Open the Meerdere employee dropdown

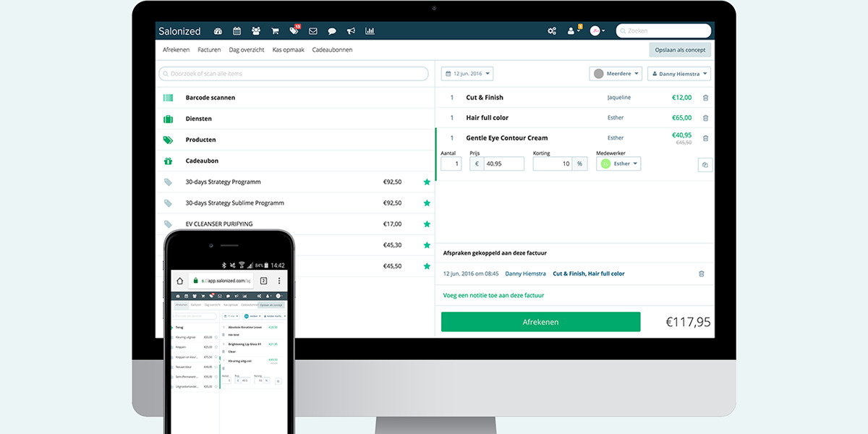pyautogui.click(x=616, y=74)
